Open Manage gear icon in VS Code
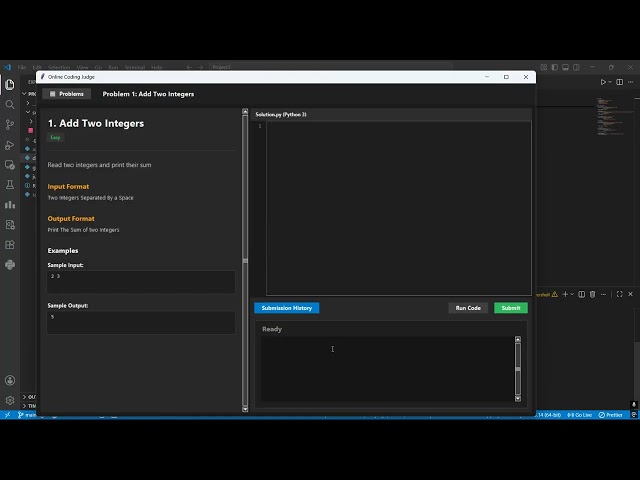The image size is (640, 480). pyautogui.click(x=10, y=400)
